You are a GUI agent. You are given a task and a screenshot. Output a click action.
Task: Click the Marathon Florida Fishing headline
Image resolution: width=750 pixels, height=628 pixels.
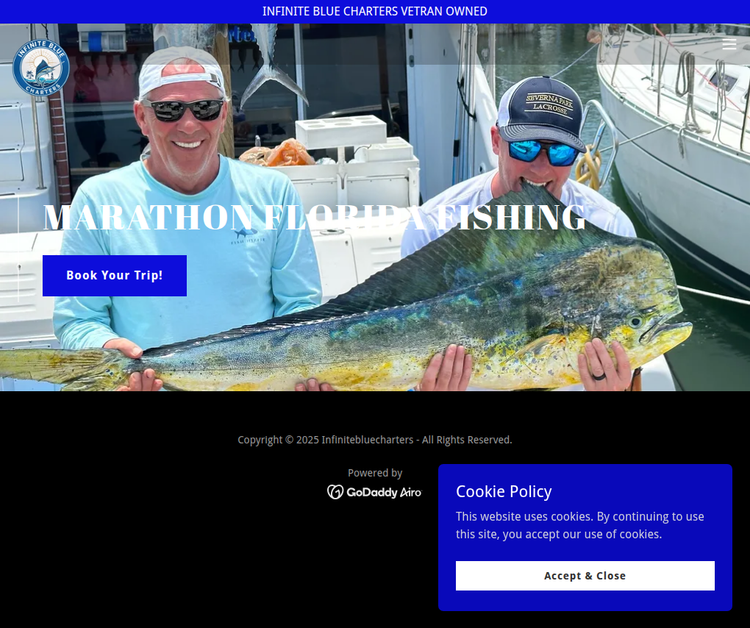(314, 217)
